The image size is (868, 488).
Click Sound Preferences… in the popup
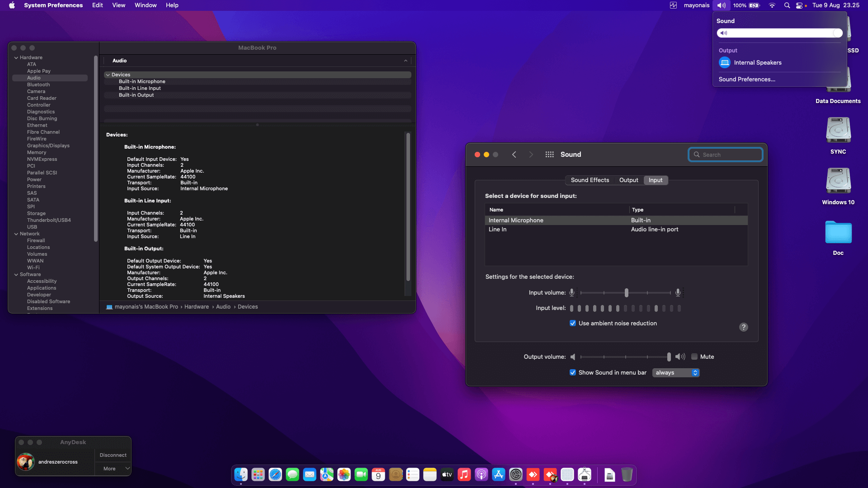[747, 80]
